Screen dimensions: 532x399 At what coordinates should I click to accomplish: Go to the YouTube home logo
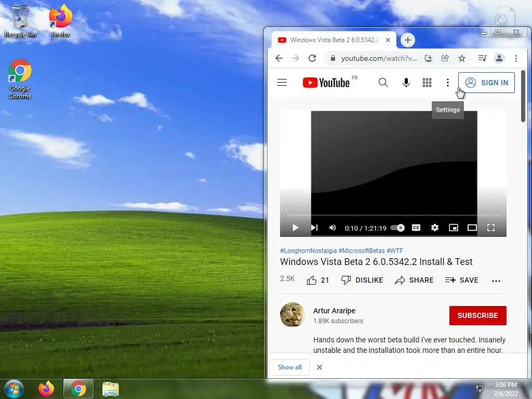click(326, 83)
